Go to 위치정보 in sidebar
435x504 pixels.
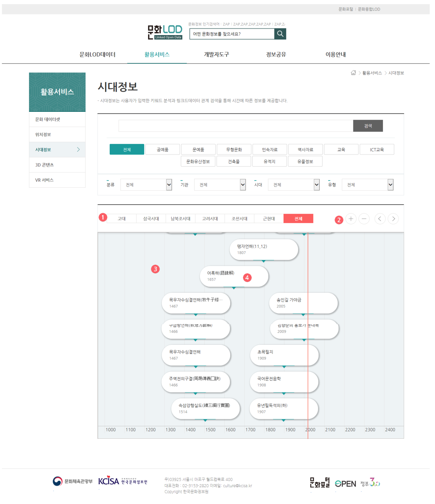point(57,134)
